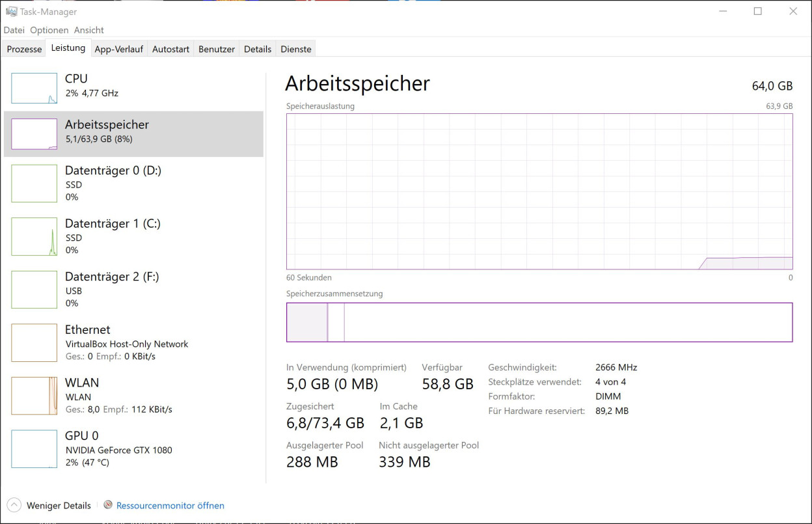The width and height of the screenshot is (812, 524).
Task: Click the Arbeitsspeicher heading
Action: (357, 83)
